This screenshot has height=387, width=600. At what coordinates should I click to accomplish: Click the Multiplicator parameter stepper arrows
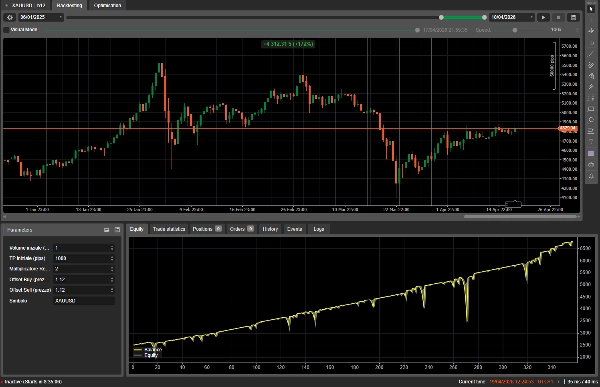[112, 269]
